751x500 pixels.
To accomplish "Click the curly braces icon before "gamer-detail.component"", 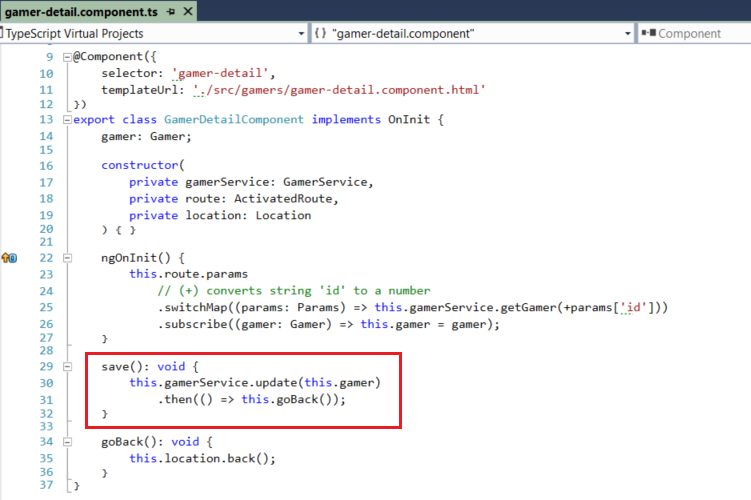I will pyautogui.click(x=322, y=33).
